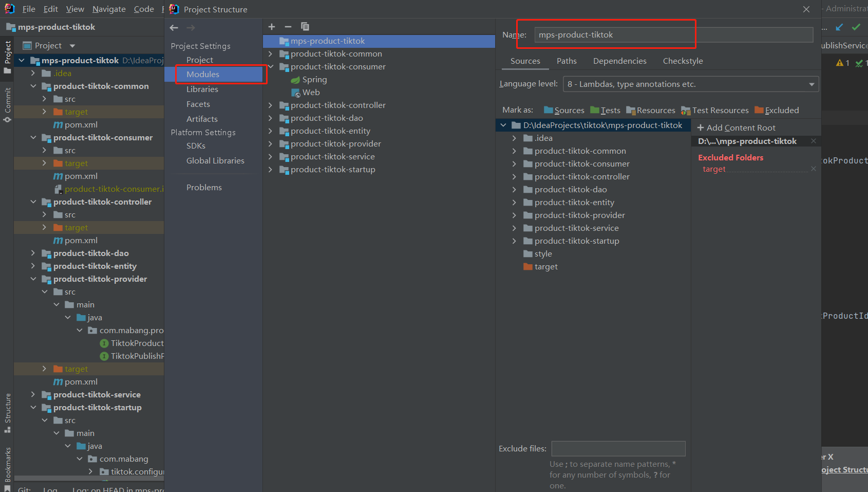
Task: Click the add module plus icon
Action: (x=272, y=27)
